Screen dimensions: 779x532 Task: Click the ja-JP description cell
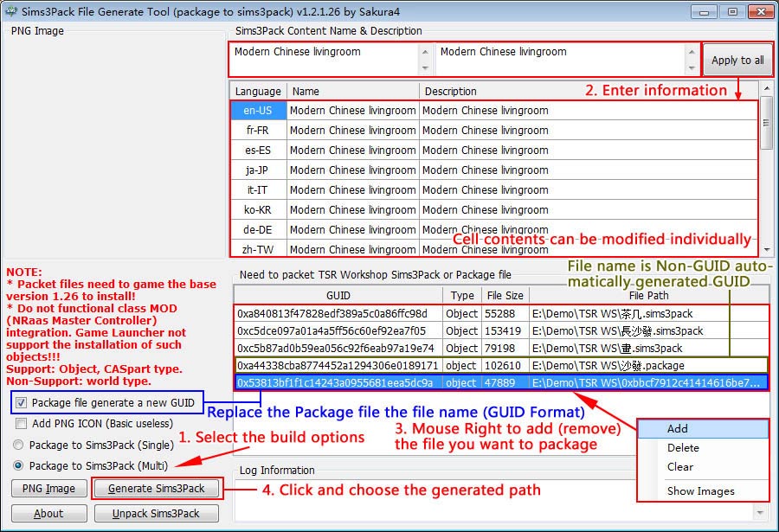pyautogui.click(x=589, y=170)
